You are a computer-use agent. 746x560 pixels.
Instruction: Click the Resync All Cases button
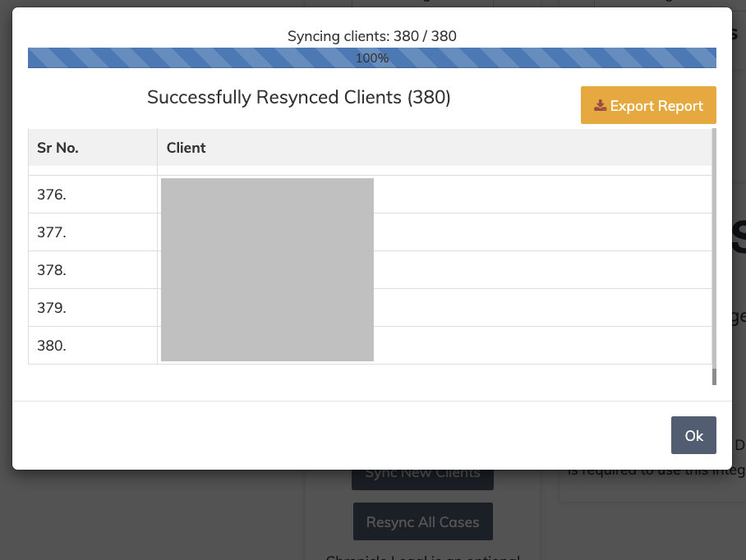coord(422,521)
